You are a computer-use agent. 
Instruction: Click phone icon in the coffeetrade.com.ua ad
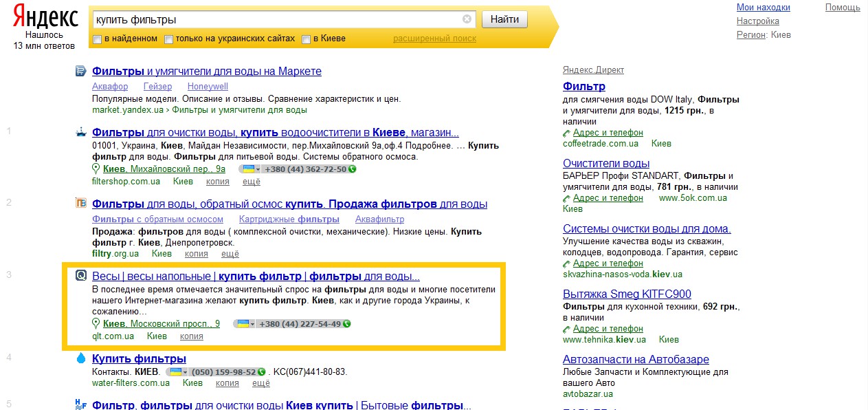(x=566, y=133)
